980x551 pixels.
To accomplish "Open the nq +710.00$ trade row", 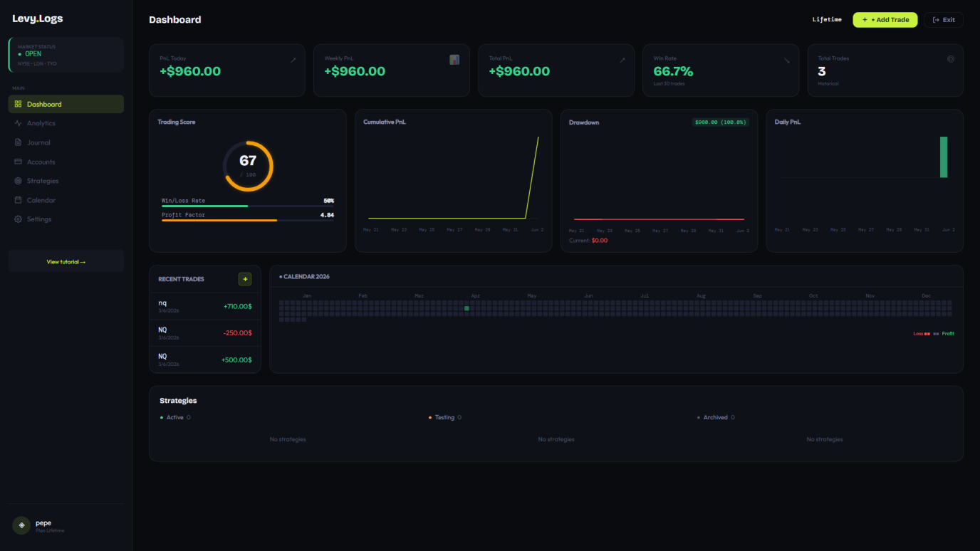I will (x=205, y=306).
